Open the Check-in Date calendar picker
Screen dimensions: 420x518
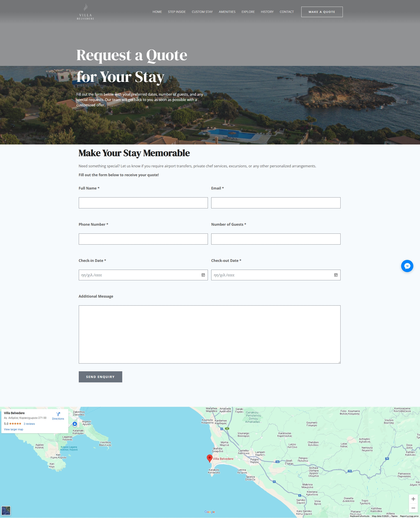[203, 275]
